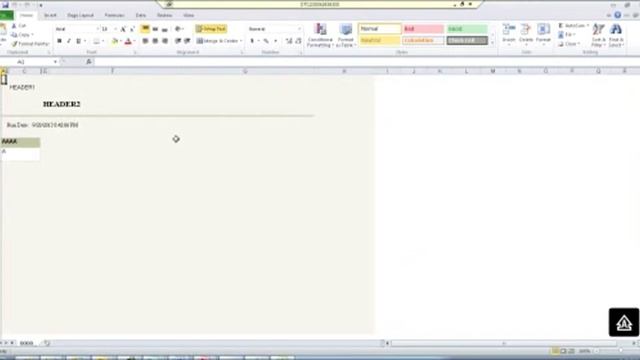Click the zoom slider in the status bar
Image resolution: width=640 pixels, height=360 pixels.
tap(620, 351)
